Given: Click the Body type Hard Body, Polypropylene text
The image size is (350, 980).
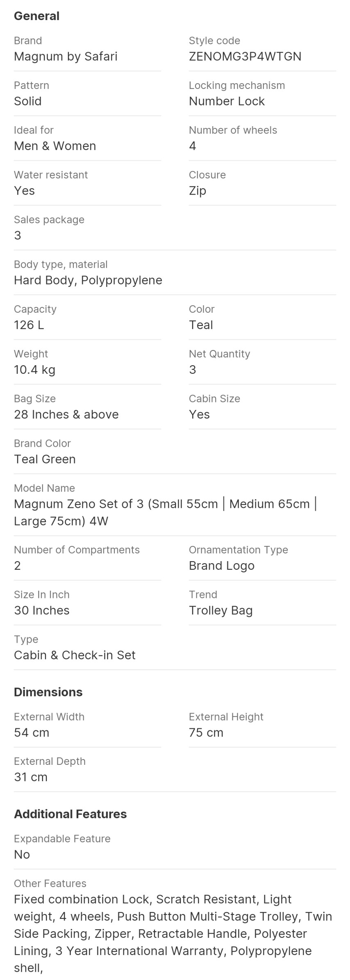Looking at the screenshot, I should coord(88,280).
